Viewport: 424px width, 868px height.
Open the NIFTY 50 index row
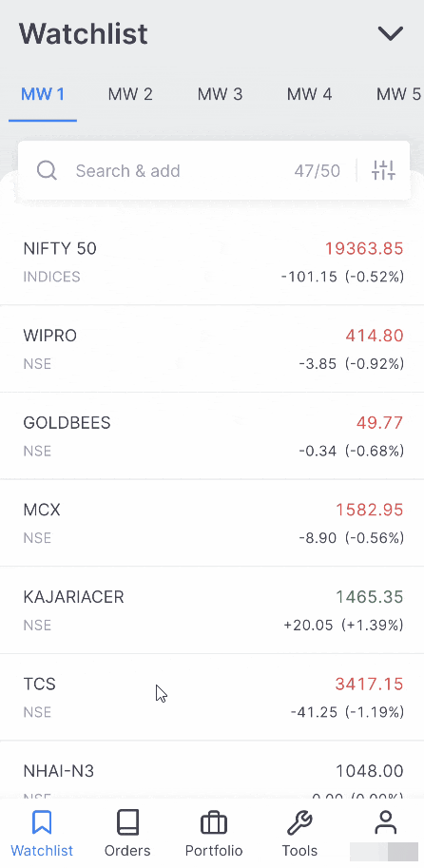pyautogui.click(x=212, y=261)
